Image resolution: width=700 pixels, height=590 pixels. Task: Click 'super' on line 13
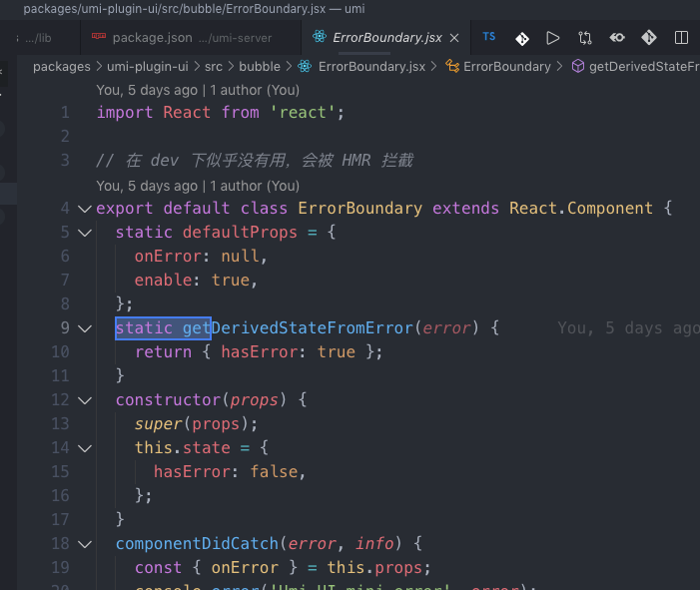tap(159, 423)
